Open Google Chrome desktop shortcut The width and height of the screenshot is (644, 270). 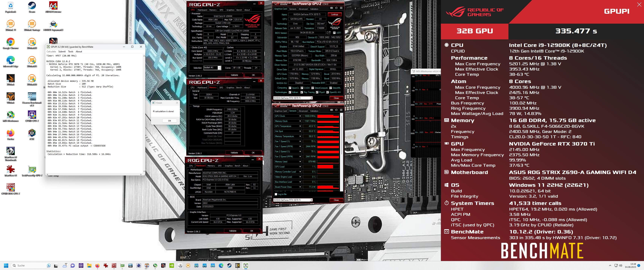[x=10, y=43]
